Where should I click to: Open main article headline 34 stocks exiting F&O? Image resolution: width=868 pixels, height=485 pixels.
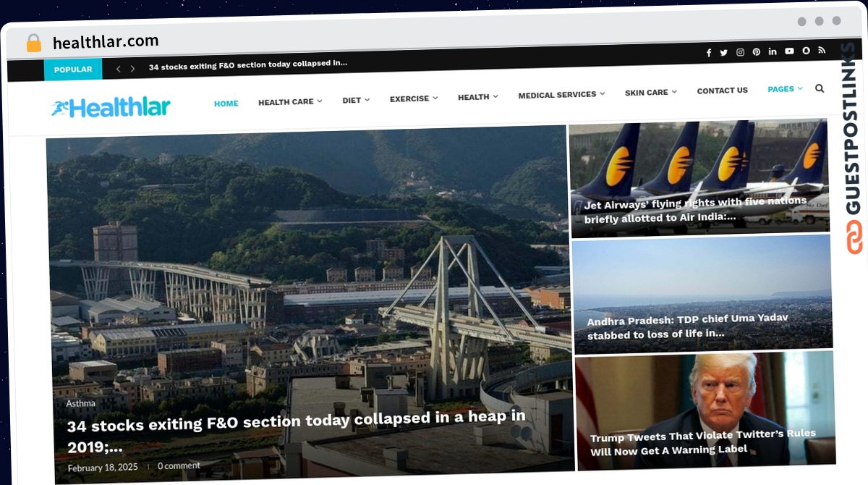point(297,431)
